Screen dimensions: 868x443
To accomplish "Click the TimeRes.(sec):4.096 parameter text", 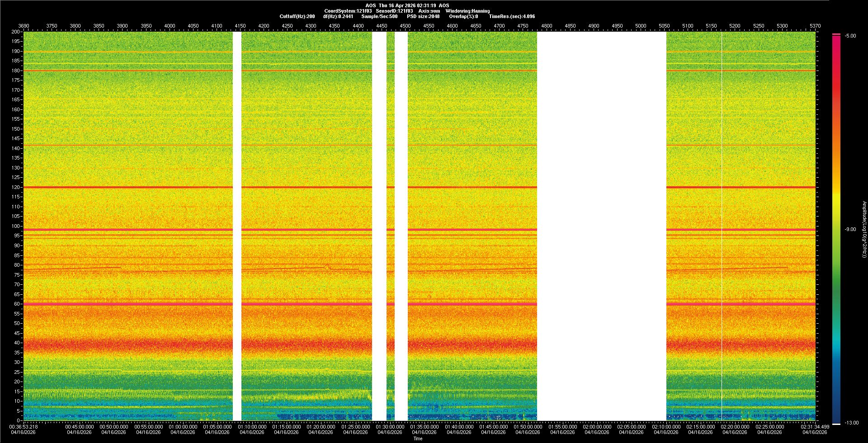I will point(512,16).
